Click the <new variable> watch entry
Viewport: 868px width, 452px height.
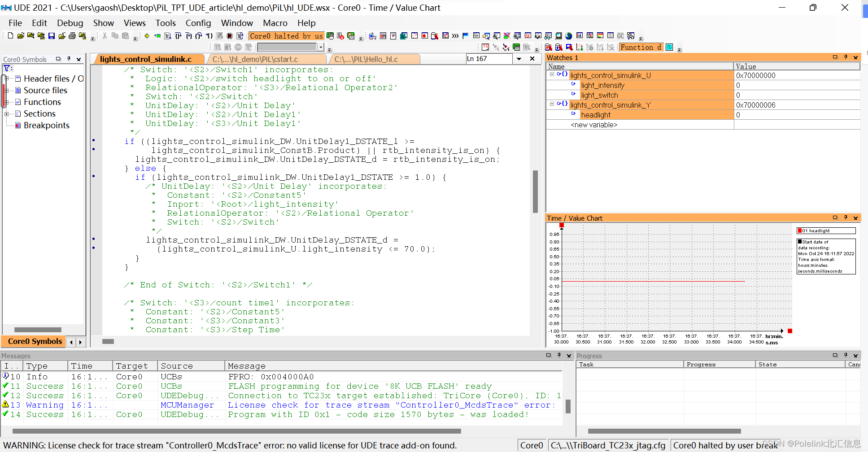coord(593,125)
